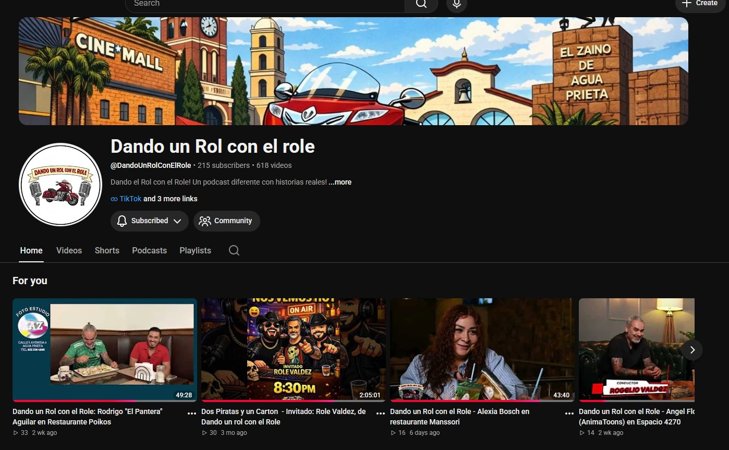This screenshot has height=450, width=729.
Task: Open the Playlists tab
Action: (195, 251)
